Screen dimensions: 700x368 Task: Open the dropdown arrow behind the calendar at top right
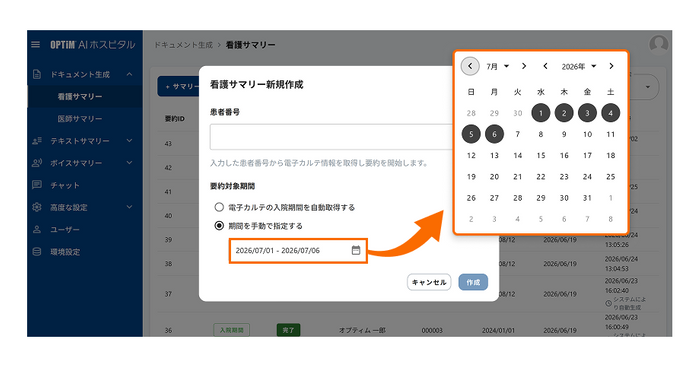coord(648,87)
